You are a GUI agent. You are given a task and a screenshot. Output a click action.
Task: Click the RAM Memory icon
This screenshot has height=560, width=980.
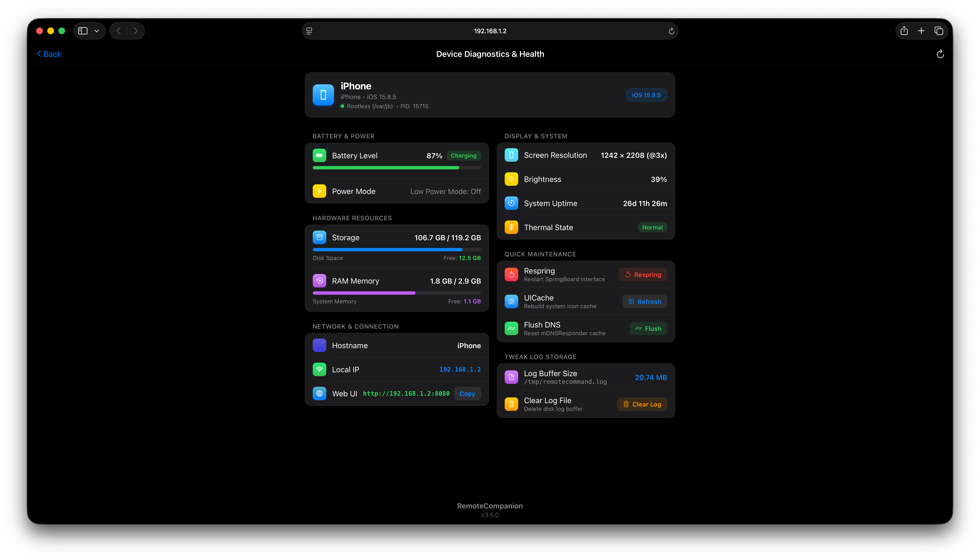coord(319,281)
